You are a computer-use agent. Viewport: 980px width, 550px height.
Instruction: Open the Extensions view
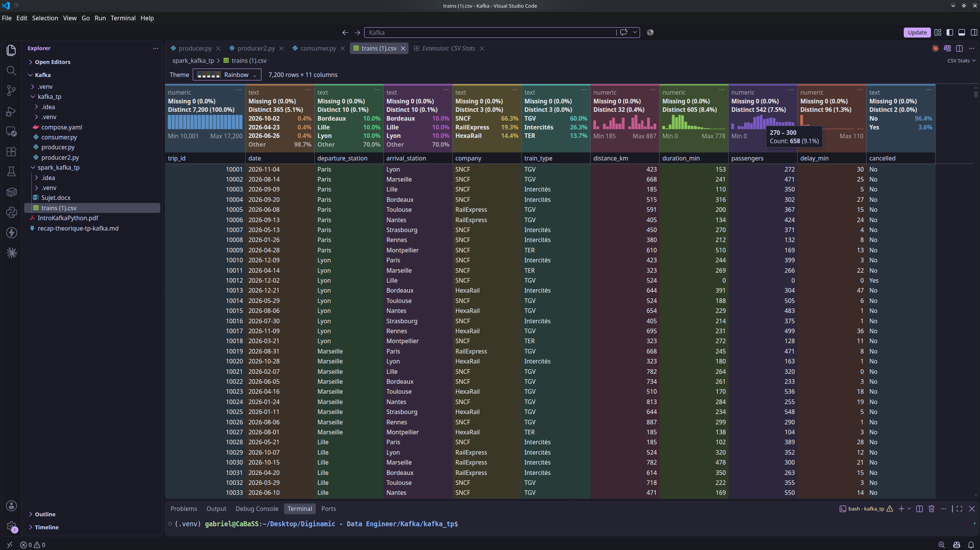[x=11, y=152]
